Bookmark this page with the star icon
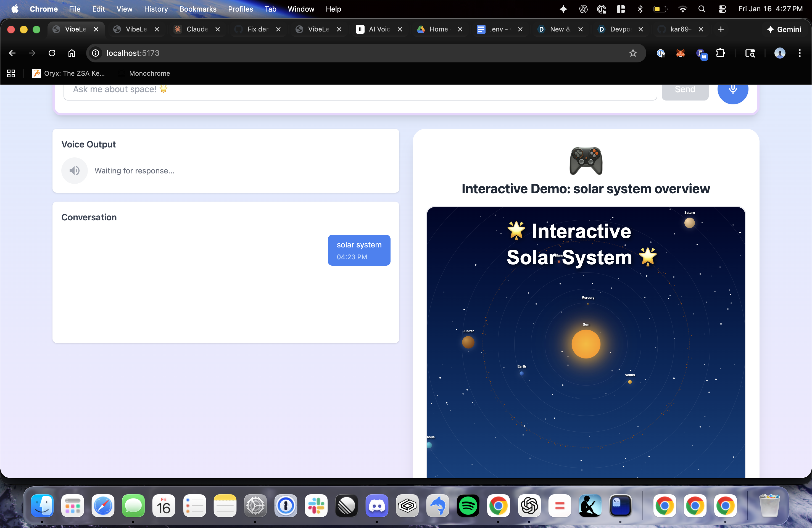The height and width of the screenshot is (528, 812). click(x=633, y=53)
